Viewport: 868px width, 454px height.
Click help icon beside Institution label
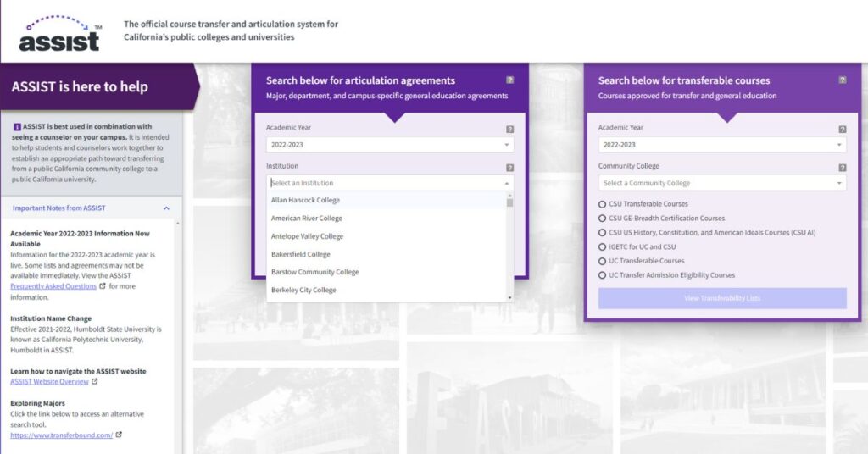coord(509,168)
